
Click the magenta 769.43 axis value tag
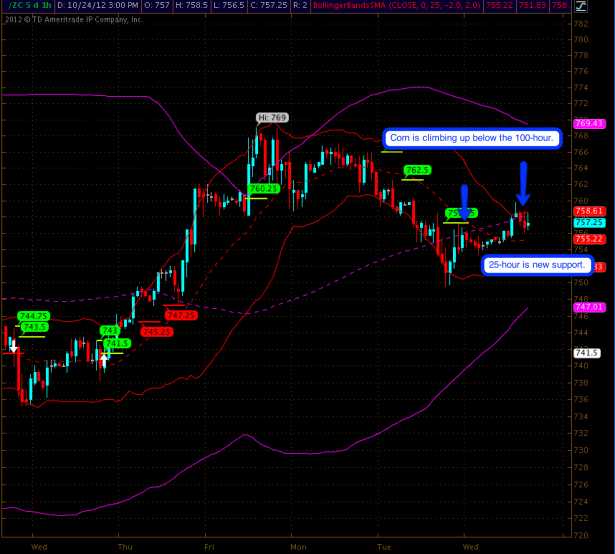(x=586, y=124)
